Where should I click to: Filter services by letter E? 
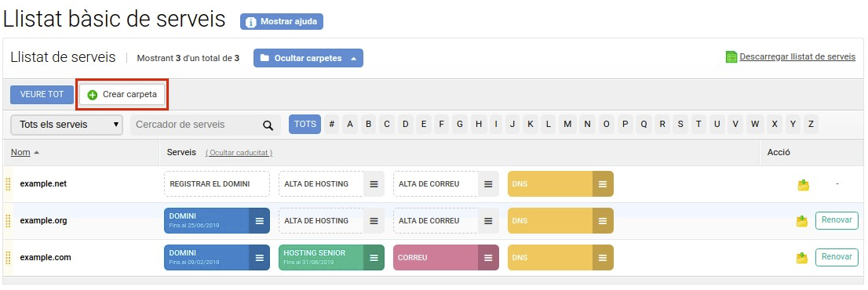pos(424,125)
